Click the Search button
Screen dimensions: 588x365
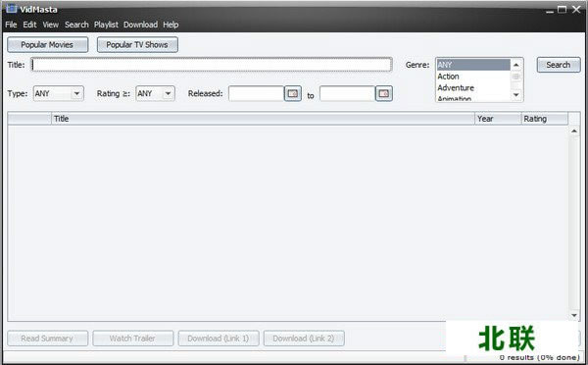pos(559,65)
